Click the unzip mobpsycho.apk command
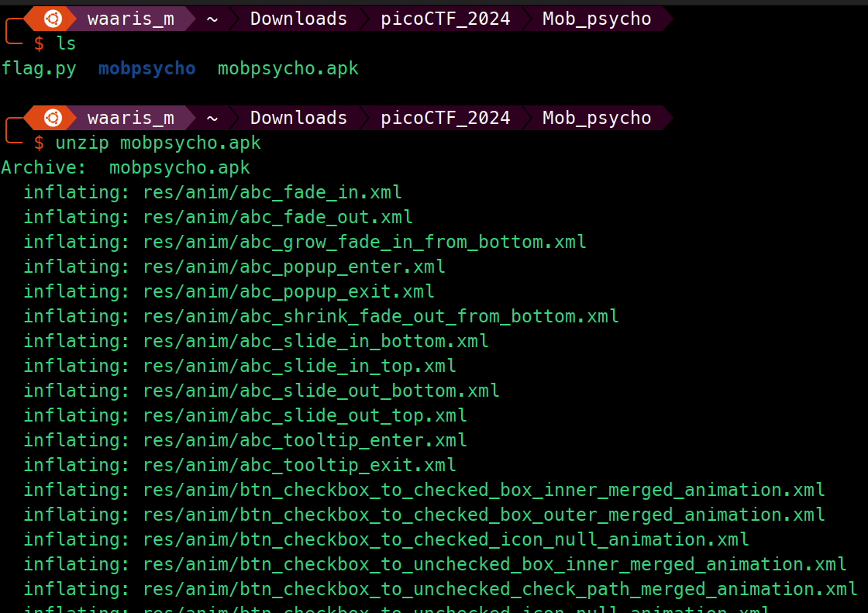The height and width of the screenshot is (613, 868). point(158,143)
